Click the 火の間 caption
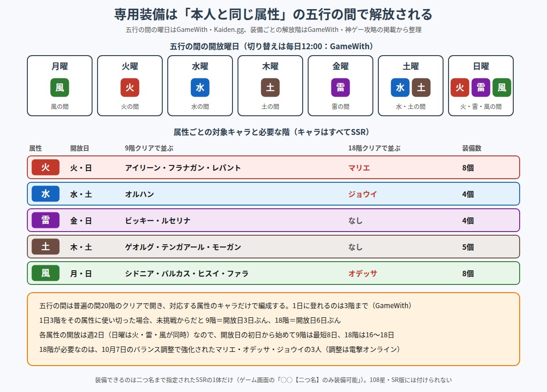This screenshot has width=547, height=392. 130,107
